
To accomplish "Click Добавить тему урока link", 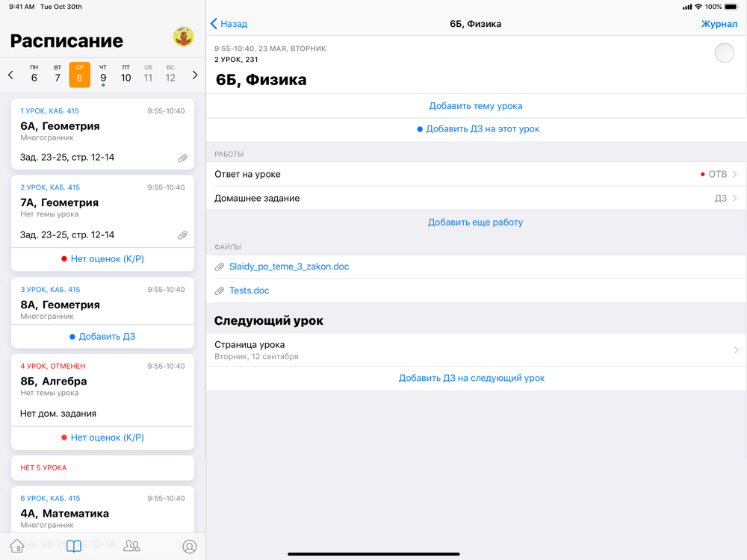I will 475,106.
